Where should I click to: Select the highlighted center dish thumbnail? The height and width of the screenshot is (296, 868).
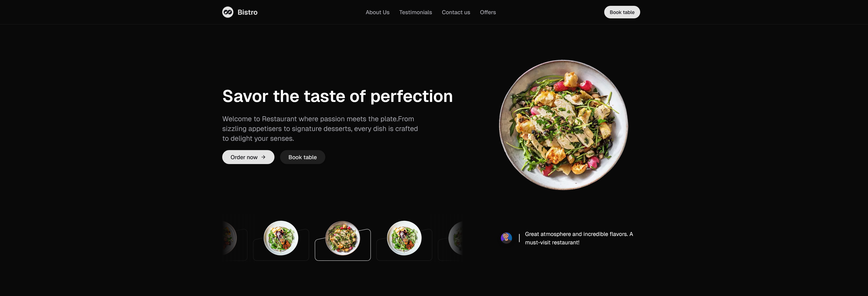coord(343,241)
